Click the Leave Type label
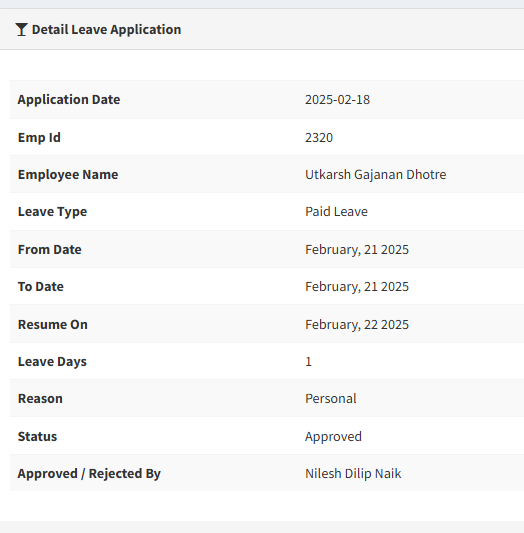 click(x=52, y=211)
